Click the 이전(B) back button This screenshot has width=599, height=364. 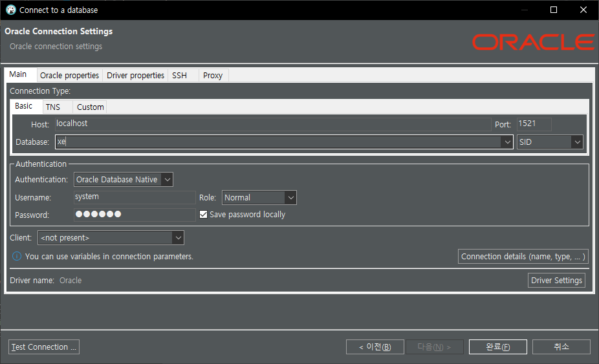tap(375, 347)
